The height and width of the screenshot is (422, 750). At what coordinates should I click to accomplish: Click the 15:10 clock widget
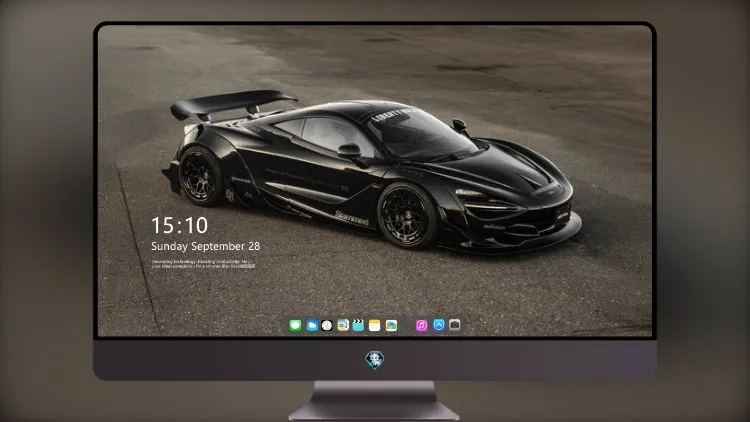(x=179, y=225)
